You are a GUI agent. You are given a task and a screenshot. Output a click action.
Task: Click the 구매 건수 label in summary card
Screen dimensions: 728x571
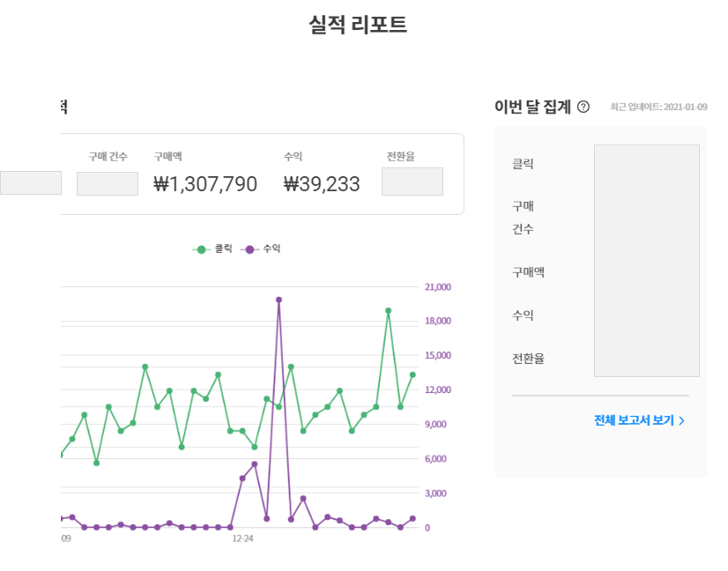click(x=108, y=157)
